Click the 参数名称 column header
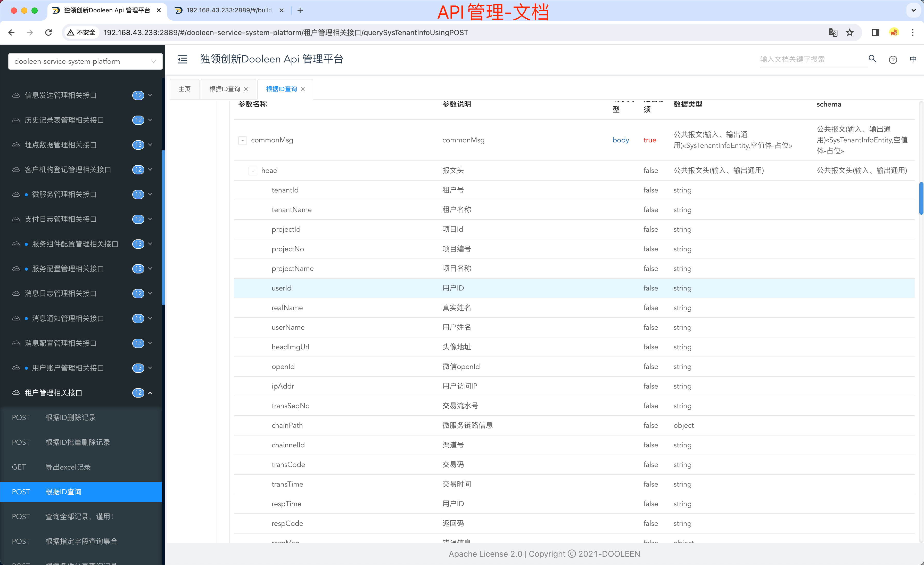 click(x=253, y=104)
